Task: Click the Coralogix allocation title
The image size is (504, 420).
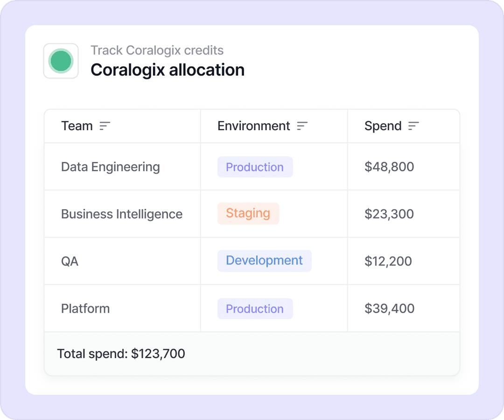Action: 168,70
